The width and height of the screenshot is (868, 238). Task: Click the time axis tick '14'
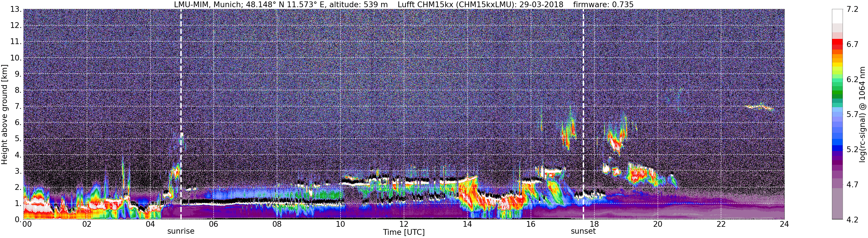click(x=467, y=224)
